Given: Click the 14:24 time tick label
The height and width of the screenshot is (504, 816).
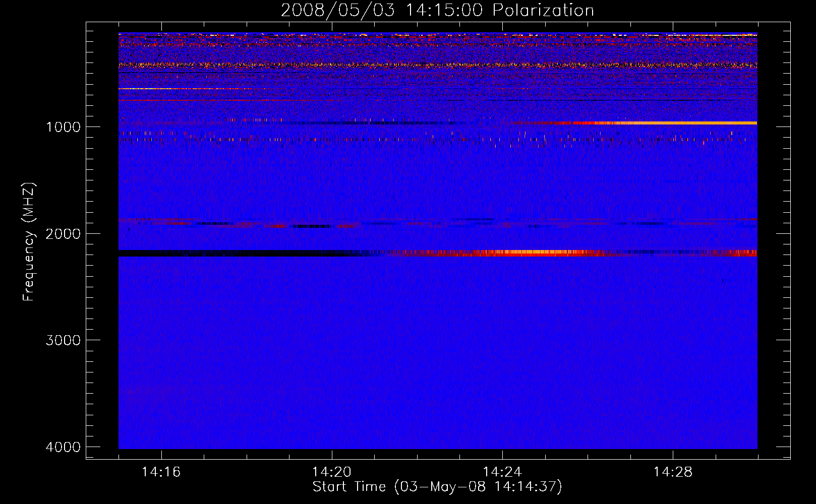Looking at the screenshot, I should [502, 472].
